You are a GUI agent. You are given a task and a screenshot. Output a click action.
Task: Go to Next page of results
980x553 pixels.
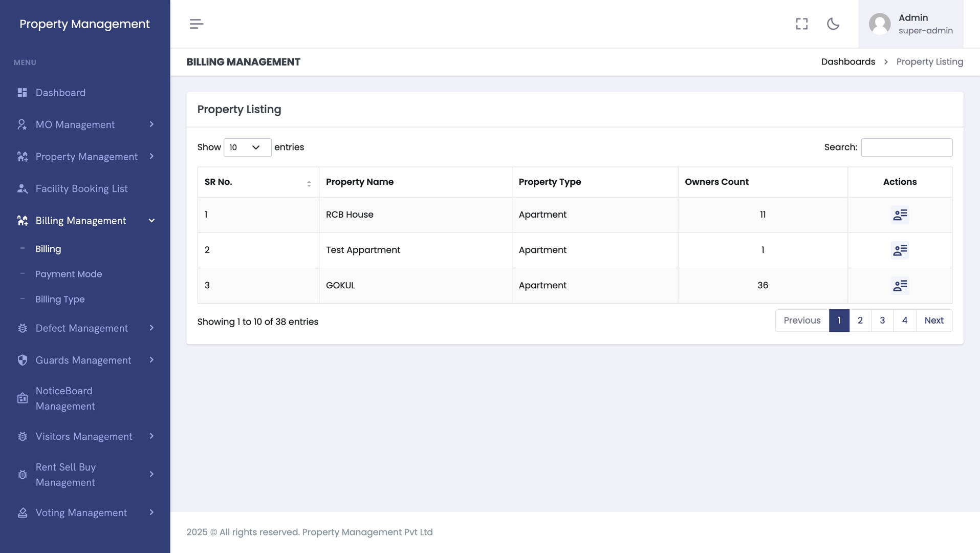[933, 321]
